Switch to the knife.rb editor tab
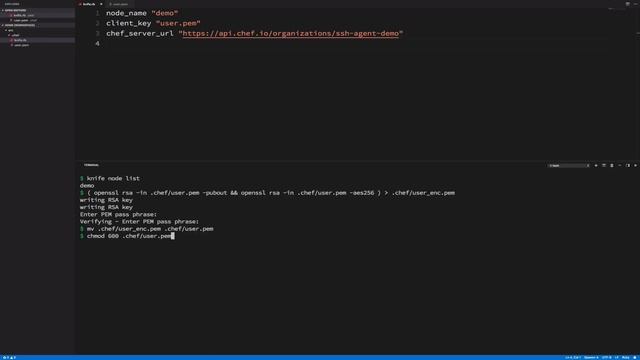 tap(89, 4)
